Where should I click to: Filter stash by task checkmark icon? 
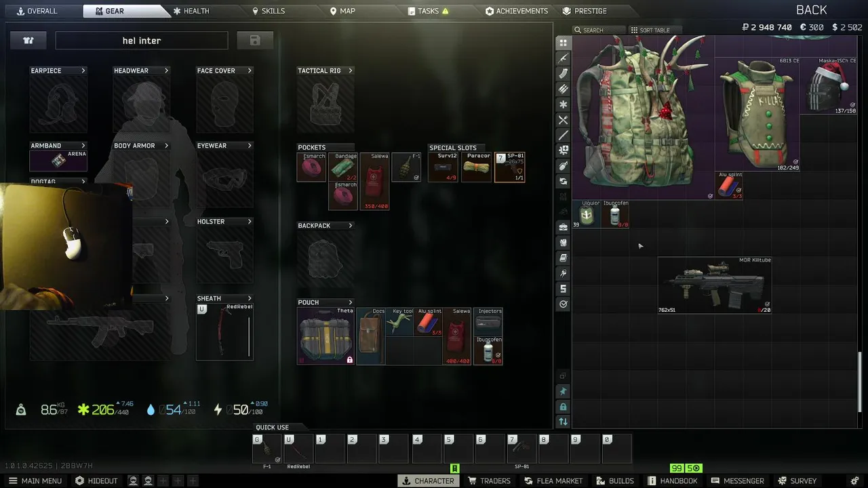(x=563, y=305)
